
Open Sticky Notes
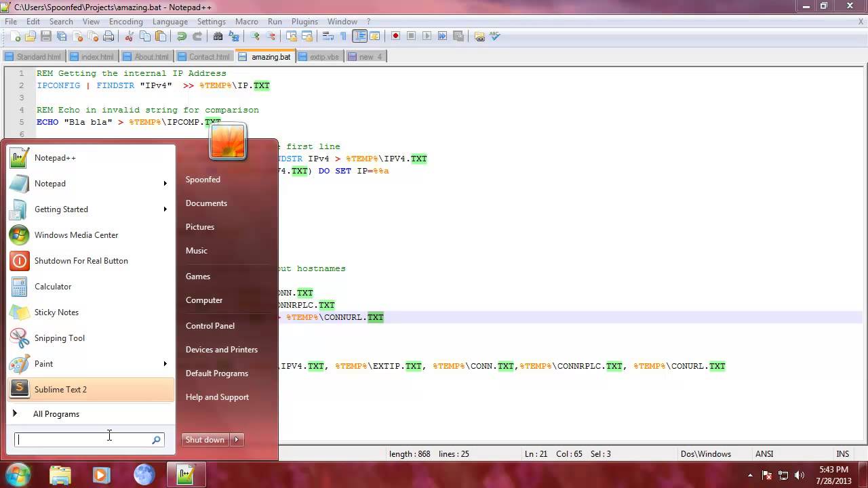tap(92, 312)
